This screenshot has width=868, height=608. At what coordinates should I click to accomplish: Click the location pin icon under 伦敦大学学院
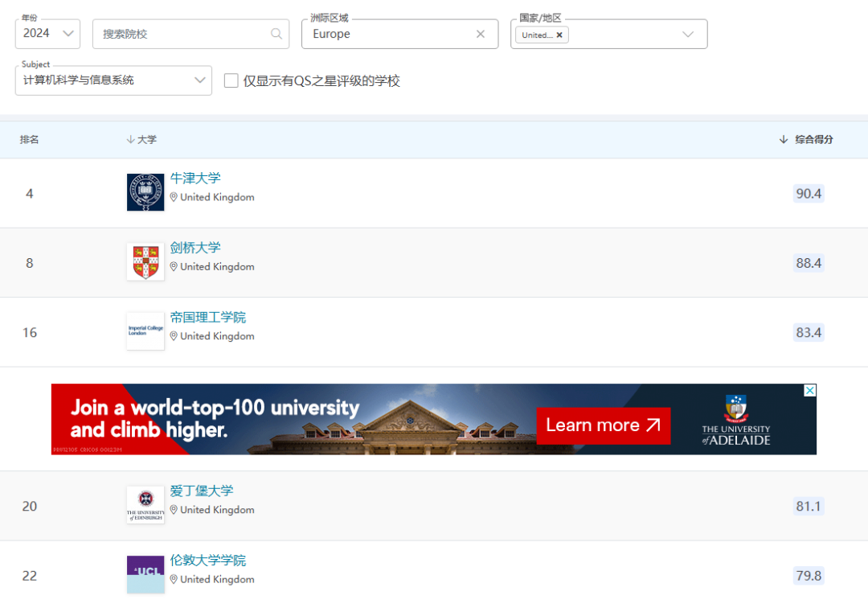(174, 579)
